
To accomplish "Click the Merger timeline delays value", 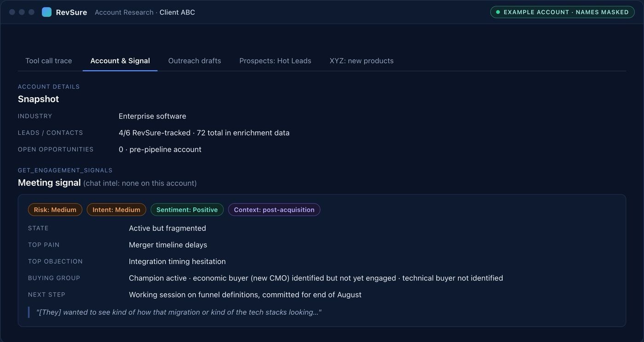I will click(168, 245).
